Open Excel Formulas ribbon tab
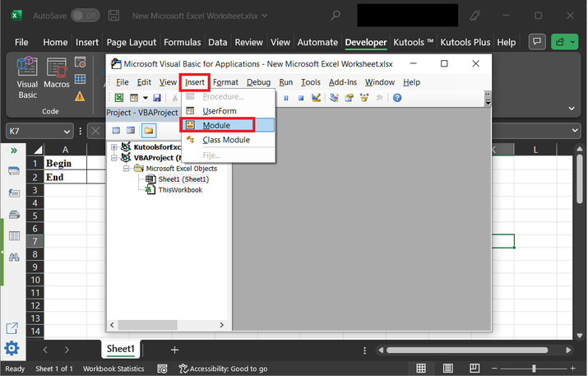588x376 pixels. point(183,43)
